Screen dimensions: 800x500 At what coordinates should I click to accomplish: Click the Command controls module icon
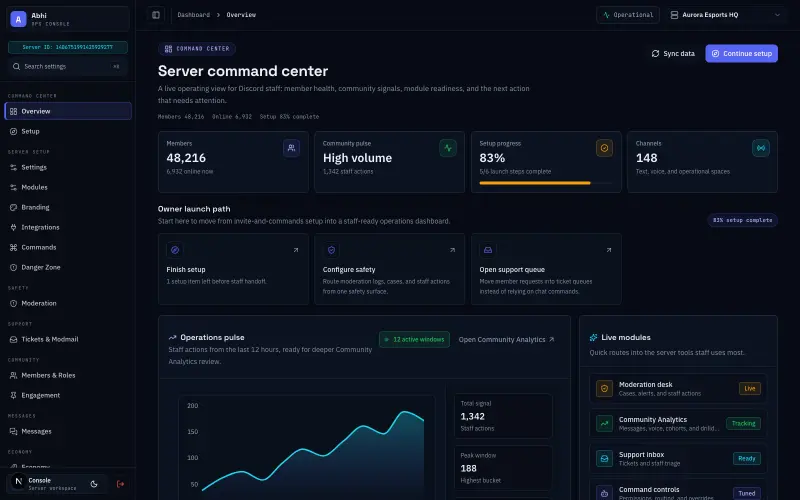coord(604,492)
